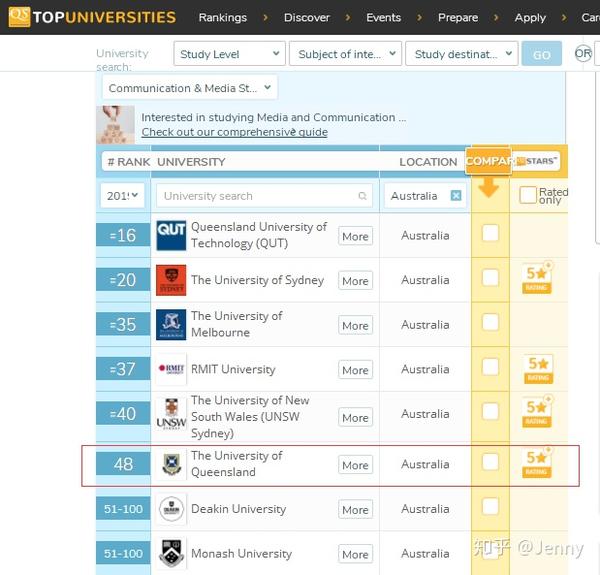Click University of Queensland 5-star rating badge
The width and height of the screenshot is (600, 575).
[537, 462]
